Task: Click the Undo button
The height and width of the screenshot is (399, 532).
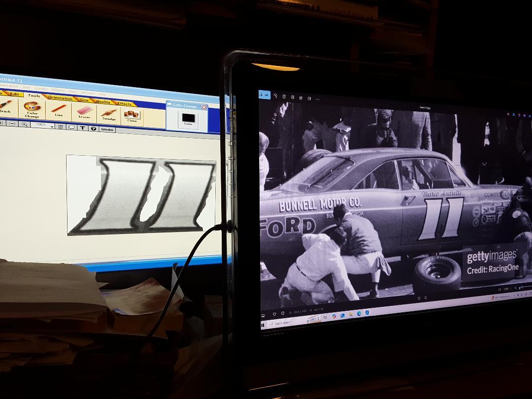Action: (107, 130)
